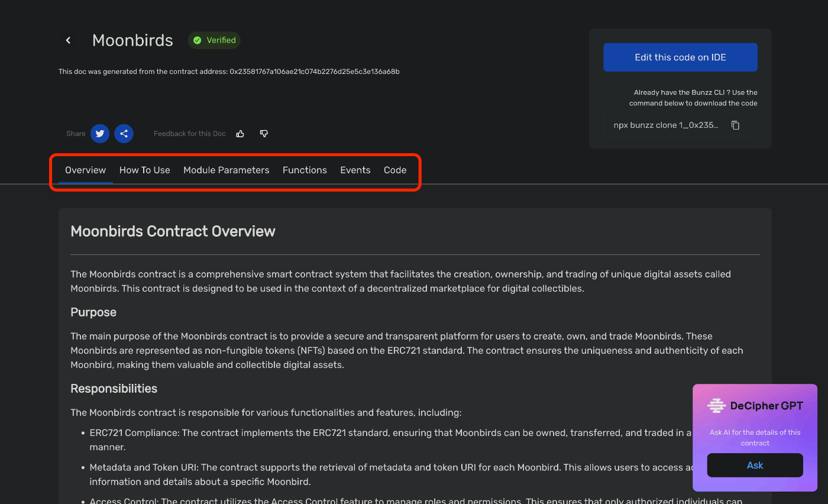
Task: Ask DeCipher GPT about this contract
Action: 755,465
